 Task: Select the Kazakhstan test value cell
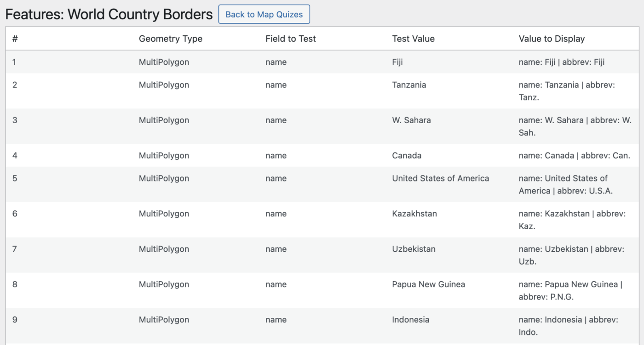(414, 214)
